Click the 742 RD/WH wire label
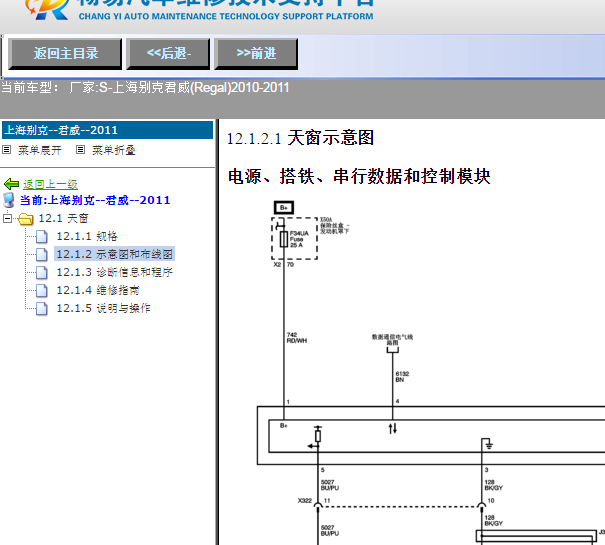605x545 pixels. 297,338
